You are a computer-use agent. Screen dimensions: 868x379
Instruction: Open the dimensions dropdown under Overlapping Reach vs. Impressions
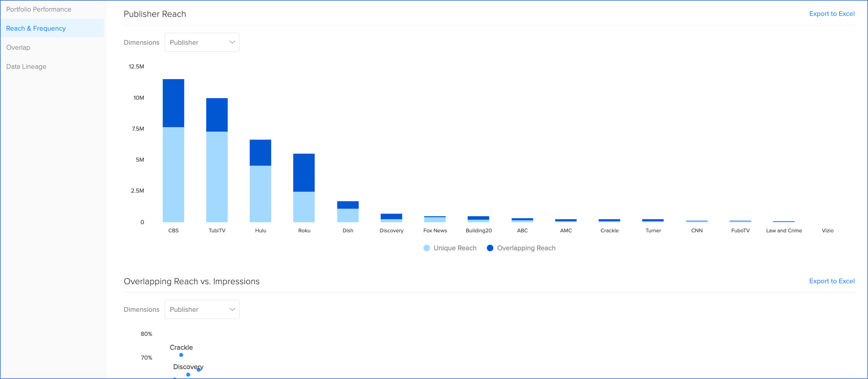[202, 309]
